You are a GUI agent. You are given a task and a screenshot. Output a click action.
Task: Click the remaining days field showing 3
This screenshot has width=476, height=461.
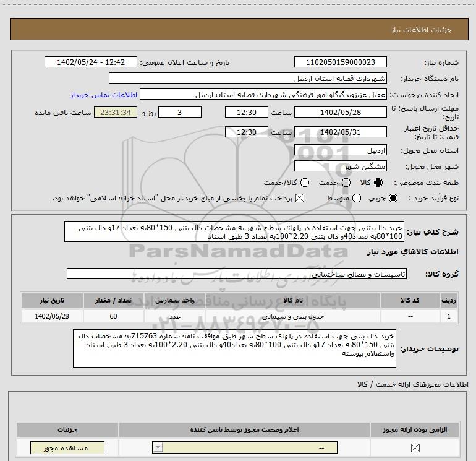180,112
